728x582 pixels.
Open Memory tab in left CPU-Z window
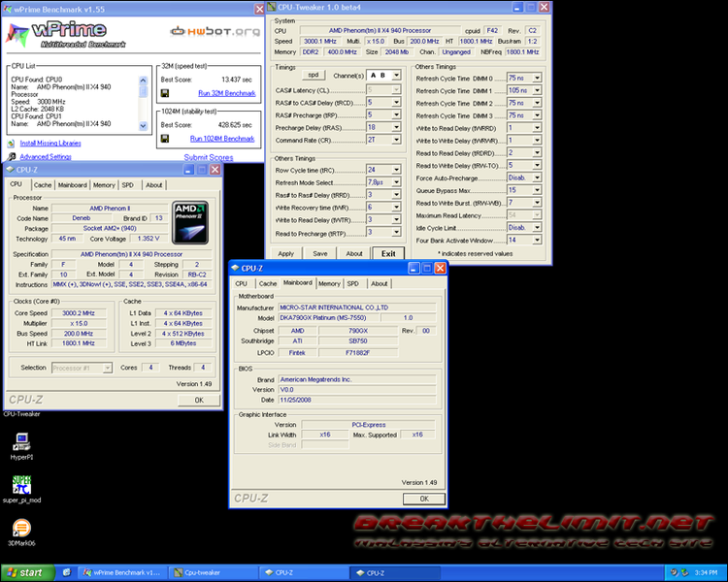click(104, 185)
